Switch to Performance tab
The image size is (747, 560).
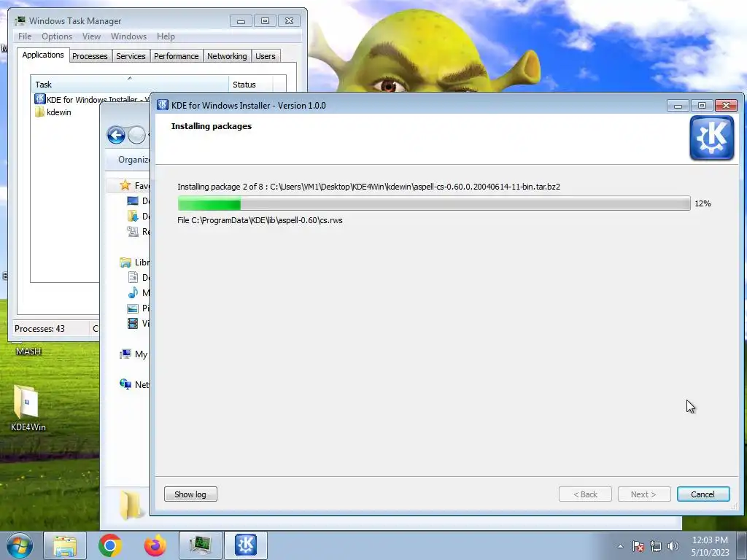[x=177, y=56]
